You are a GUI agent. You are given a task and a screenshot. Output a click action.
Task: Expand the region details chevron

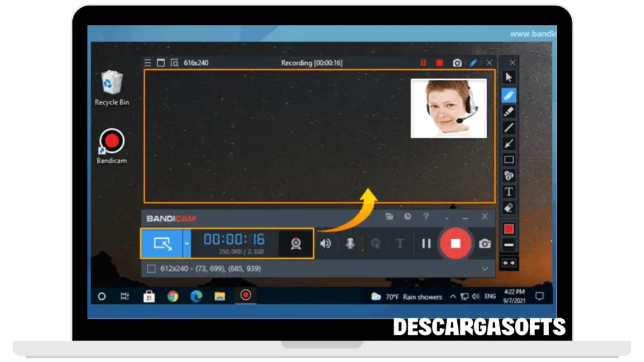click(x=484, y=268)
